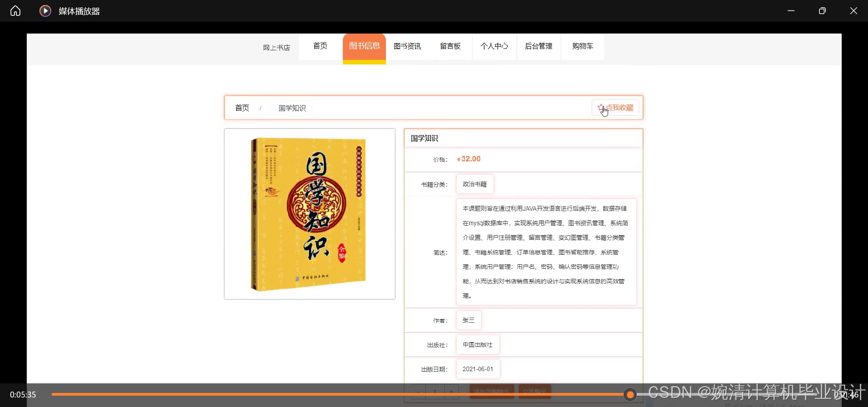
Task: Minimize the media player window
Action: [791, 11]
